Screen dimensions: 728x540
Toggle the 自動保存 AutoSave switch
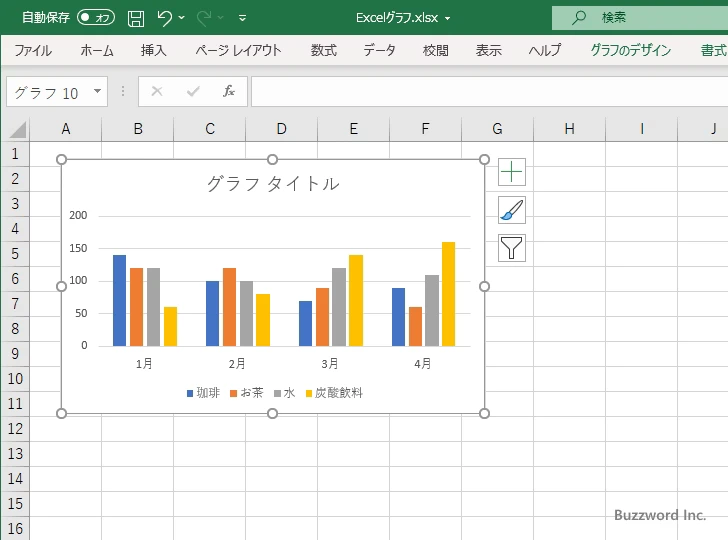[96, 18]
